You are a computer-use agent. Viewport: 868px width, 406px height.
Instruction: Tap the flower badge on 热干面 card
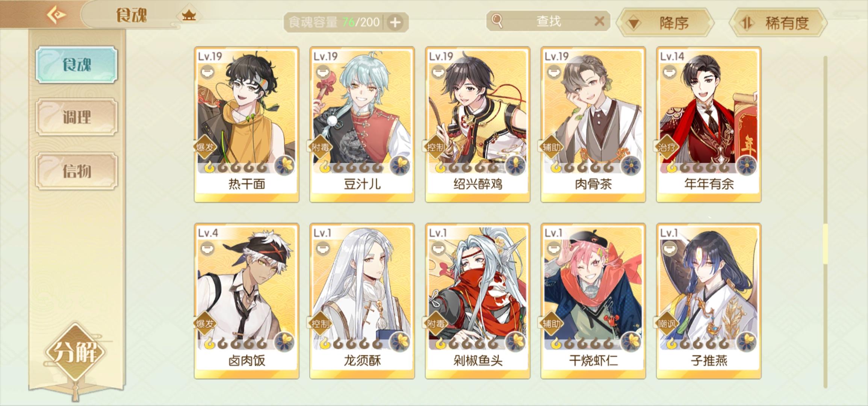point(285,165)
